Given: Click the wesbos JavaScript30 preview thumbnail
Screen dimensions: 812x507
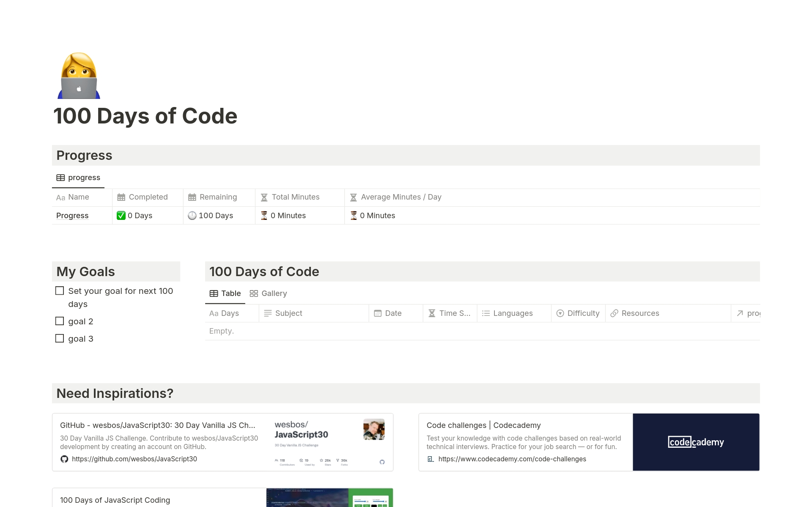Looking at the screenshot, I should (x=329, y=441).
